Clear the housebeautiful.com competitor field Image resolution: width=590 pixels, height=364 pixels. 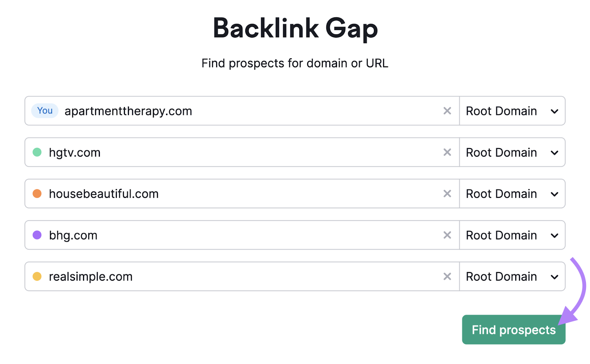pyautogui.click(x=447, y=193)
